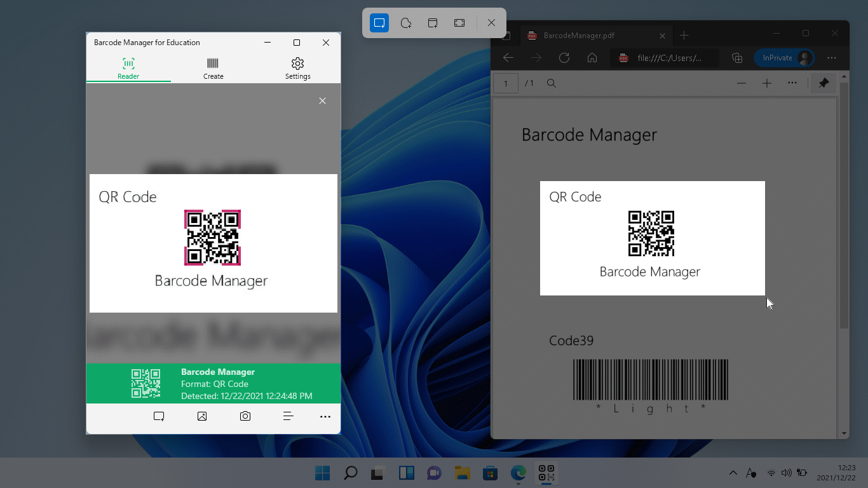Screen dimensions: 868x488
Task: Select the window snip mode
Action: click(x=433, y=22)
